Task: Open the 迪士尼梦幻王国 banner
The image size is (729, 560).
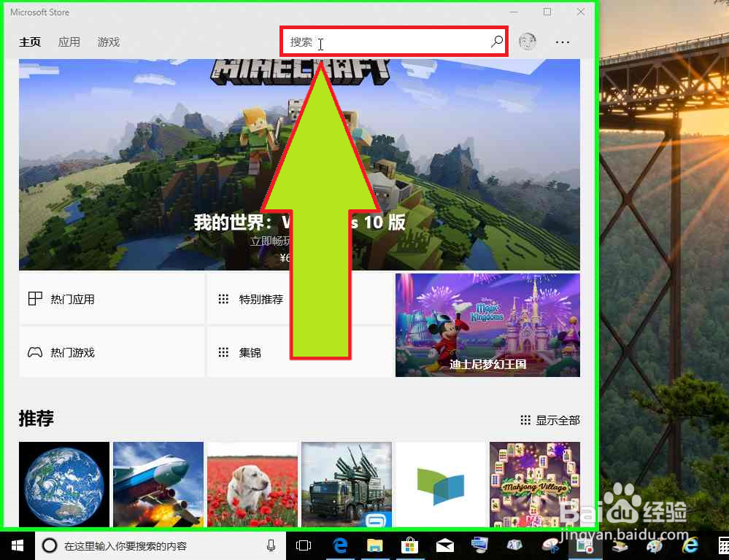Action: 487,324
